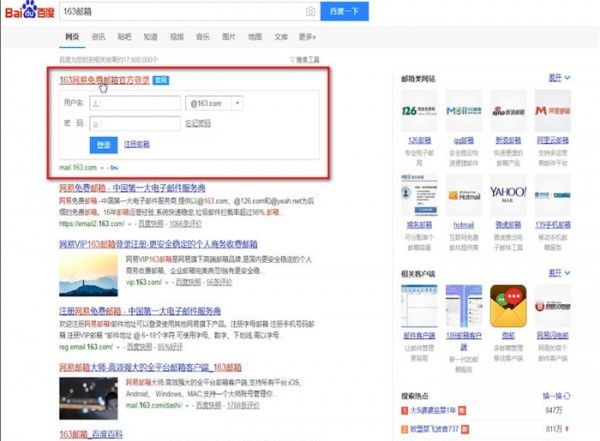600x441 pixels.
Task: Click the purple 189 mailbox client thumbnail
Action: pos(463,306)
